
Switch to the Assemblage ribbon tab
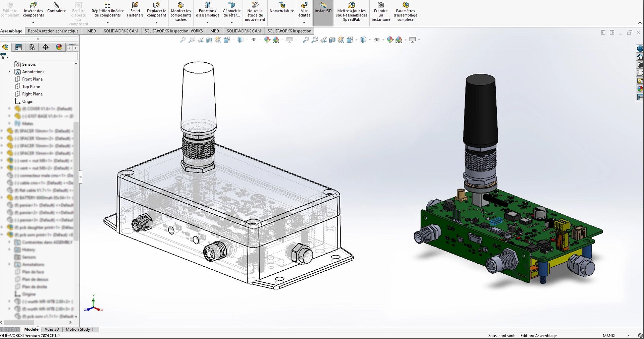[x=11, y=31]
